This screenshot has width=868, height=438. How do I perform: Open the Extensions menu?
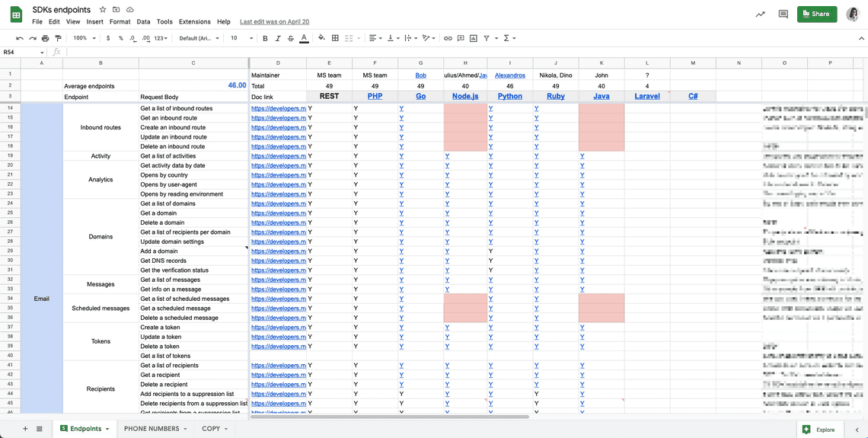194,22
